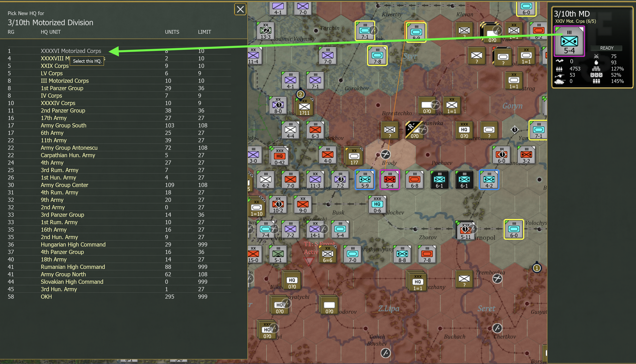Screen dimensions: 636x364
Task: Click the blue-outlined 4-2 unit counter
Action: coord(489,180)
